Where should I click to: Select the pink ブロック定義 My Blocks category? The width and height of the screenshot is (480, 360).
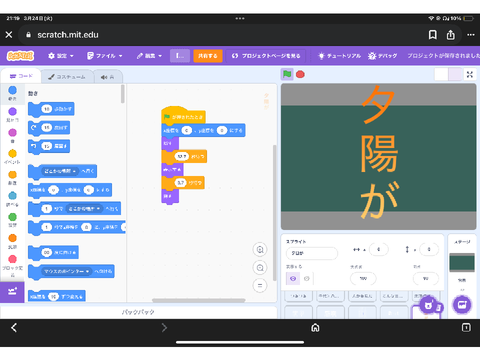point(12,265)
